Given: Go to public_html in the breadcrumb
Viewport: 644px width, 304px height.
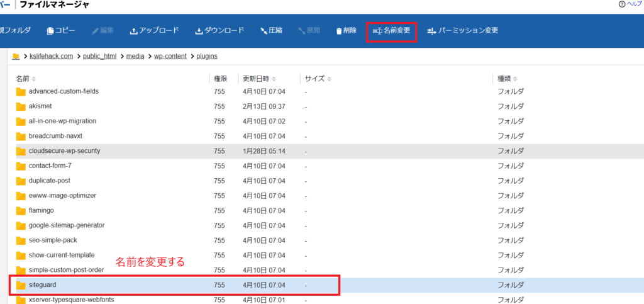Looking at the screenshot, I should [x=100, y=56].
